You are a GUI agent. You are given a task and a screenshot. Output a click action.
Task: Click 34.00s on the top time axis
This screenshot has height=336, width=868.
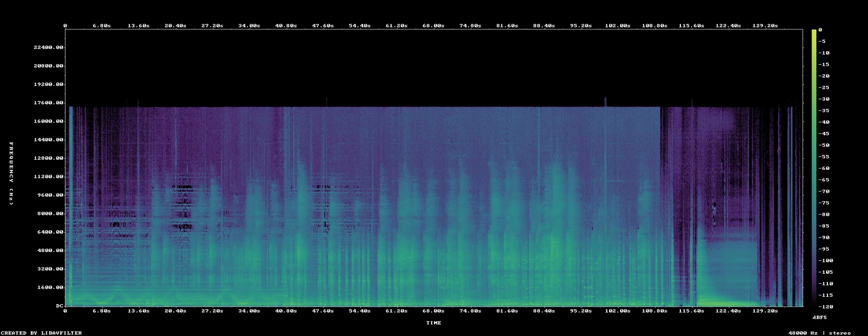coord(249,26)
